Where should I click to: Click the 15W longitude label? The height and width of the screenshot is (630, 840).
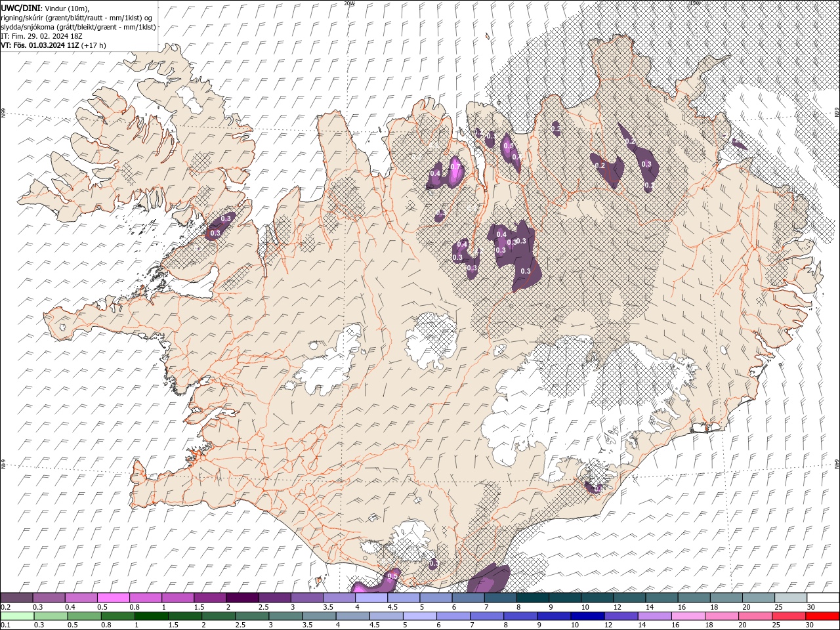695,3
